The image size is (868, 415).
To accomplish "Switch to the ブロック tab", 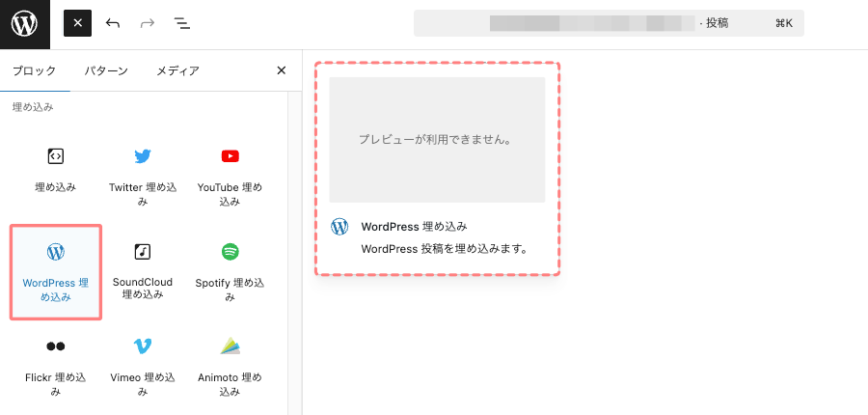I will 35,70.
